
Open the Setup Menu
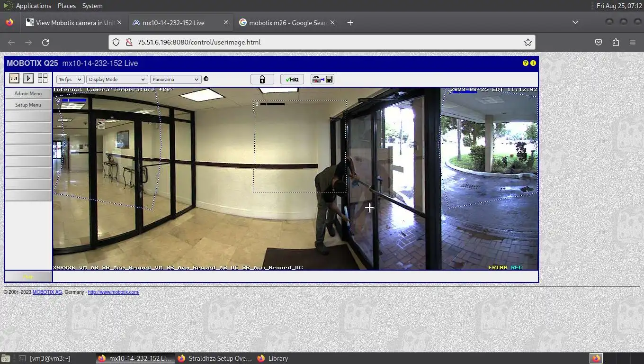28,105
